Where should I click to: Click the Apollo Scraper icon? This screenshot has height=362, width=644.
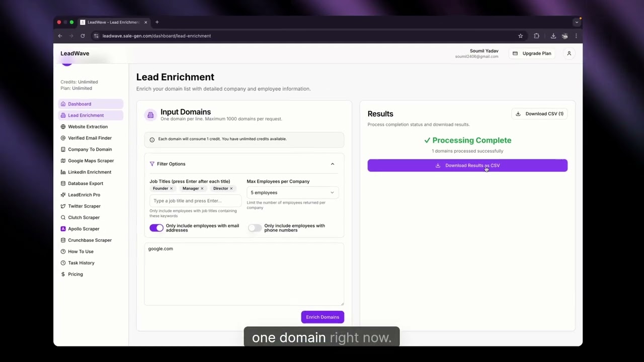pyautogui.click(x=63, y=229)
